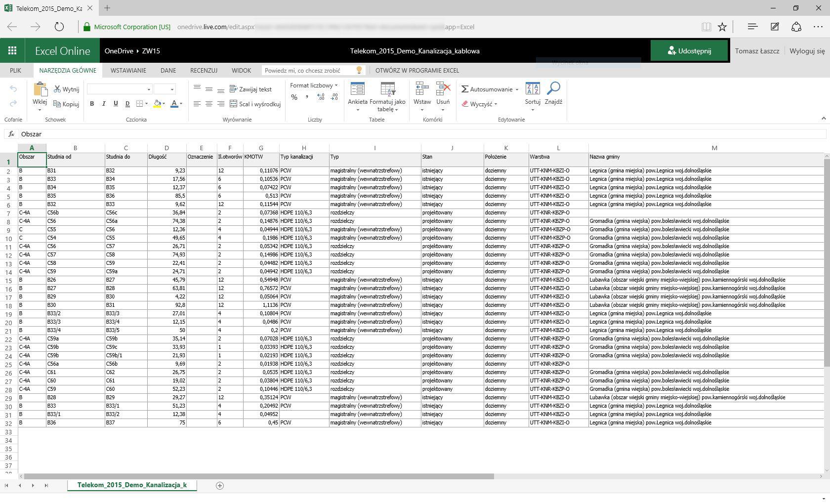Toggle double underline formatting
The image size is (830, 504).
(127, 104)
